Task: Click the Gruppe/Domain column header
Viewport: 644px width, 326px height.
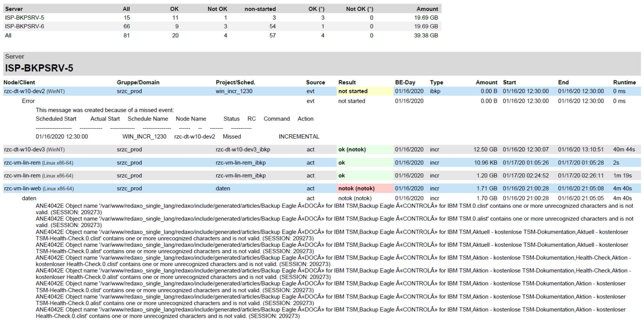Action: (138, 82)
